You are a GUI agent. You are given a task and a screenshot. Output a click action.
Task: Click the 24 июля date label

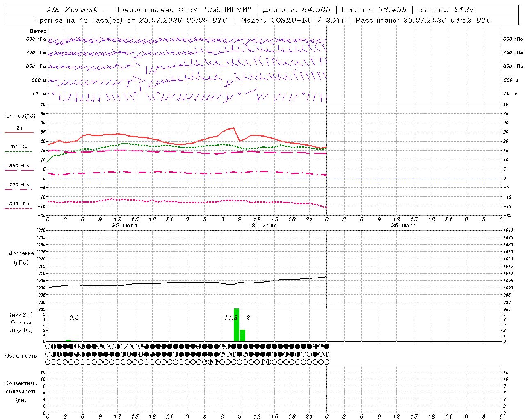click(264, 226)
